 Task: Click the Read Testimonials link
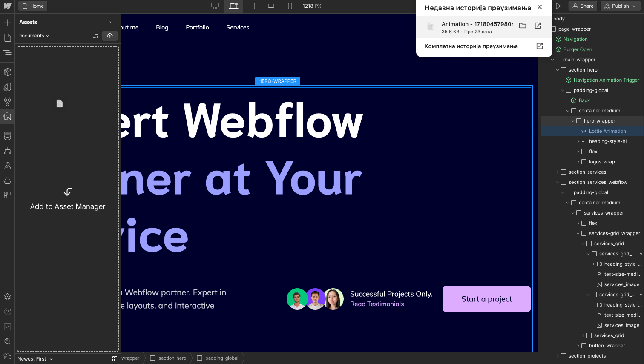377,304
